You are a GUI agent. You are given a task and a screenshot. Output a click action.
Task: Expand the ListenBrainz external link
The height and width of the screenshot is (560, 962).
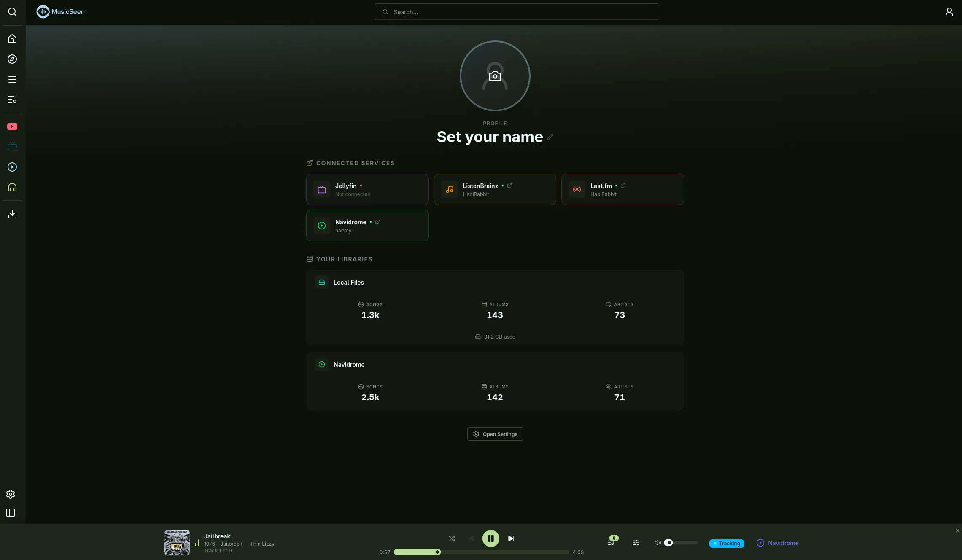tap(509, 186)
